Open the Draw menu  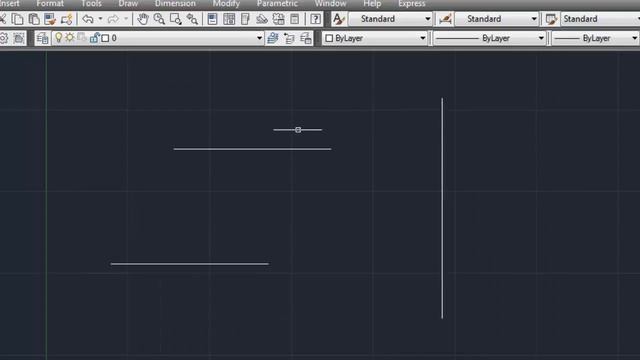pos(128,4)
